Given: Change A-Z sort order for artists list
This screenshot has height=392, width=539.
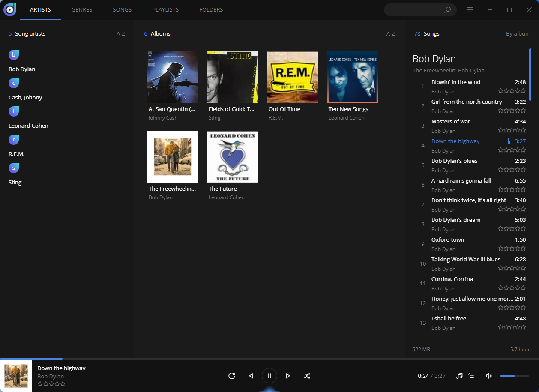Looking at the screenshot, I should coord(121,33).
